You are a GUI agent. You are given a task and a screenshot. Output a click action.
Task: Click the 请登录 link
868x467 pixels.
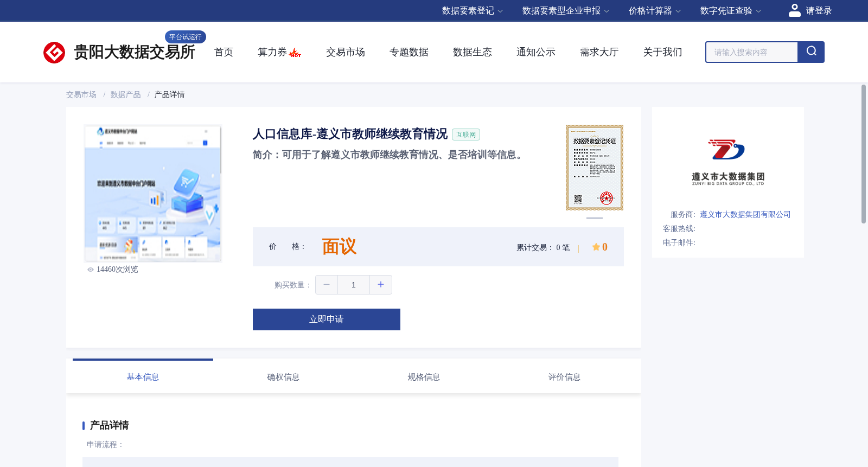(819, 11)
